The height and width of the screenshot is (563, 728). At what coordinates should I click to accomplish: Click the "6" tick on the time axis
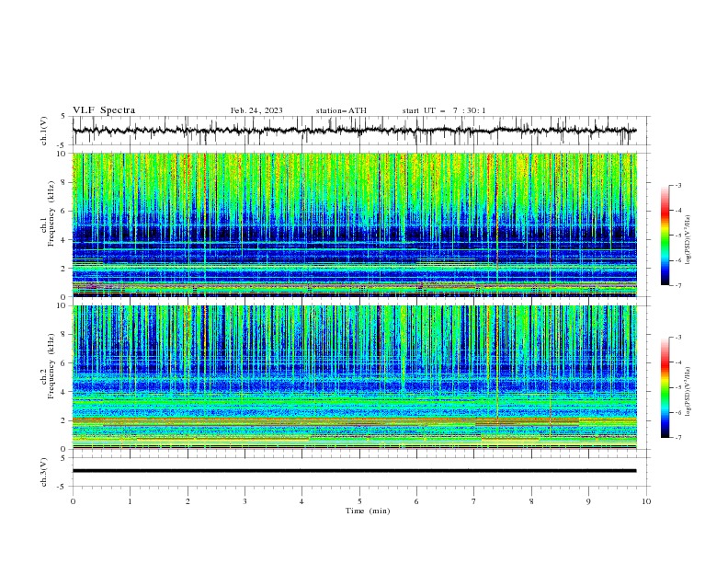(416, 501)
